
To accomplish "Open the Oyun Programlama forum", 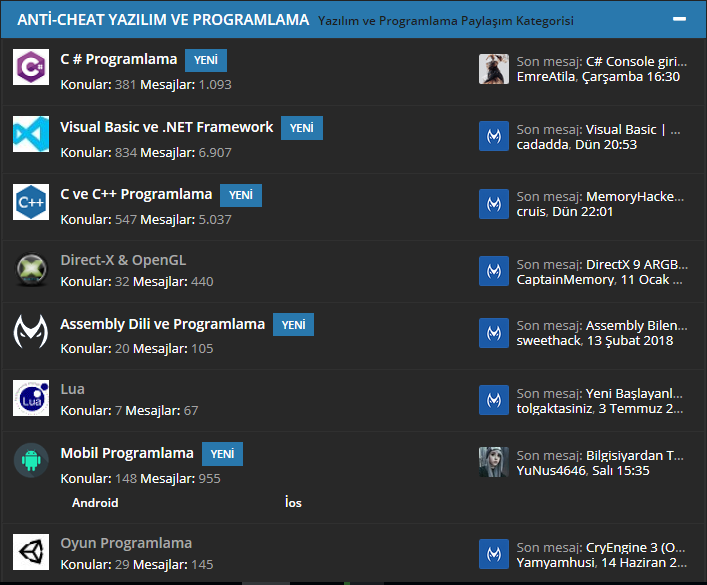I will click(x=126, y=544).
